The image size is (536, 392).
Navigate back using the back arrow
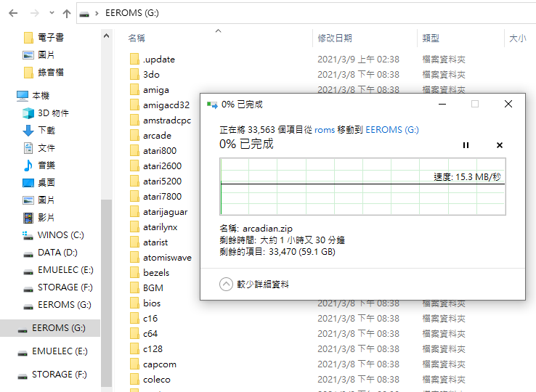[x=14, y=14]
